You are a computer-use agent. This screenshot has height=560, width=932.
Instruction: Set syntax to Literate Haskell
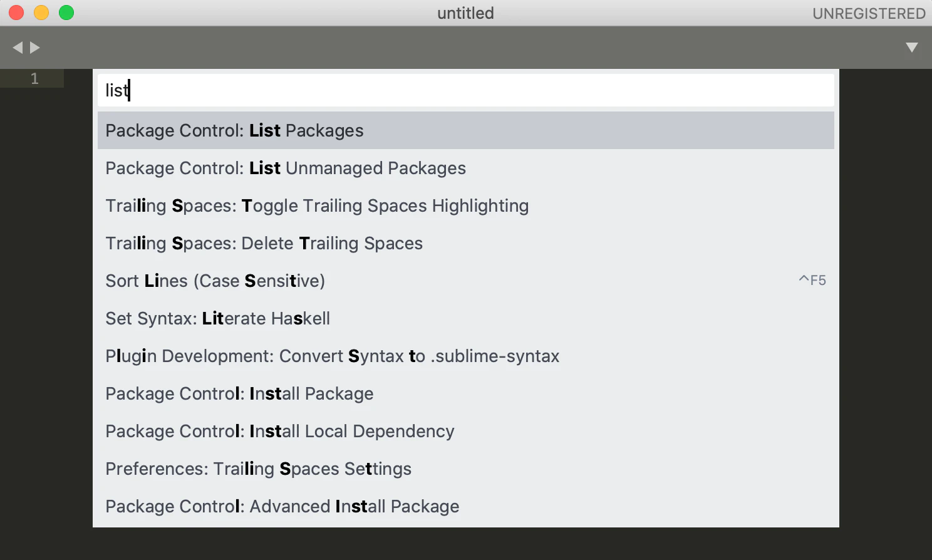tap(466, 318)
